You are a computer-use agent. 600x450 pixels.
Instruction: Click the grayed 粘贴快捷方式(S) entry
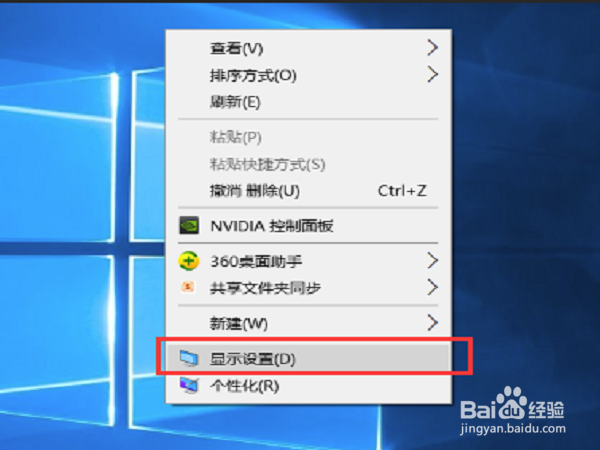coord(308,164)
